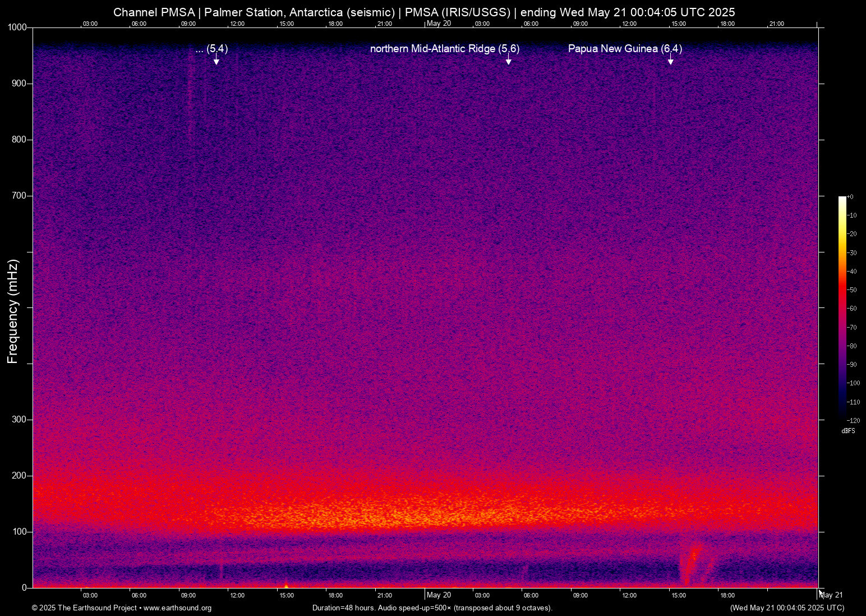Screen dimensions: 866x616
Task: Click the arrow marker under Papua New Guinea (6.4)
Action: pos(670,59)
